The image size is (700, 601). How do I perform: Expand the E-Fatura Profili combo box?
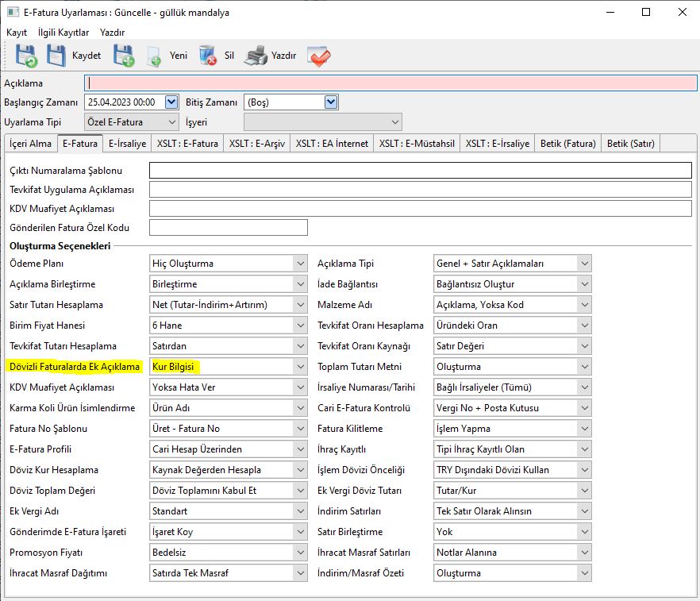click(x=299, y=449)
